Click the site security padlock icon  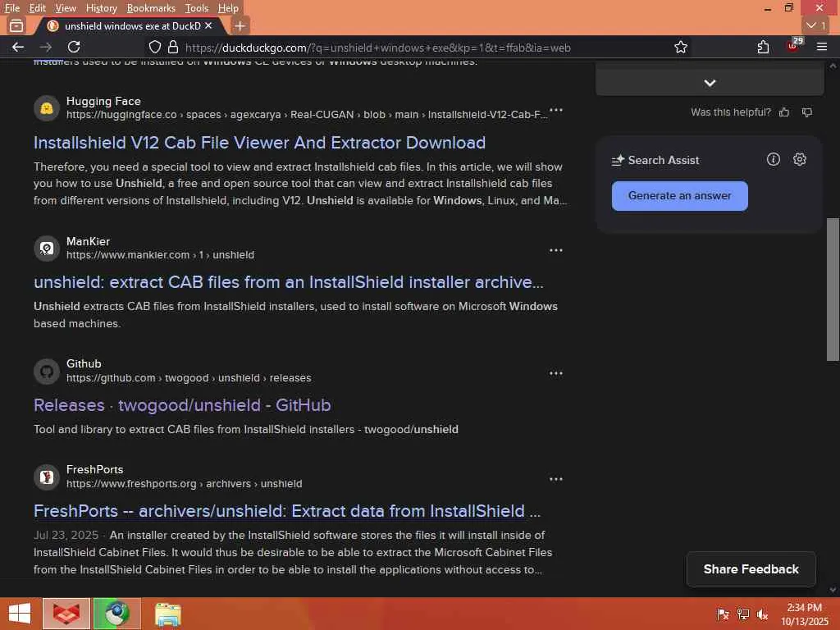tap(173, 47)
